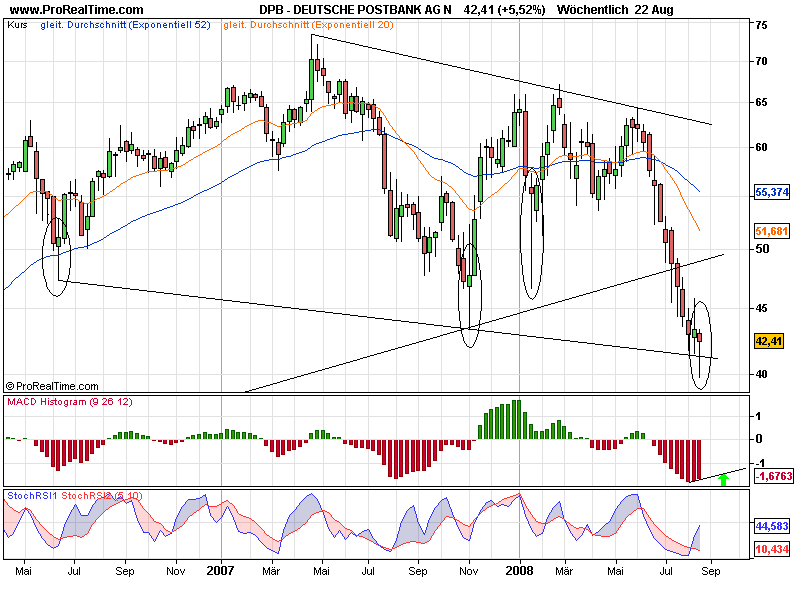Click the StochRSI1 indicator label
The image size is (800, 600).
[32, 495]
